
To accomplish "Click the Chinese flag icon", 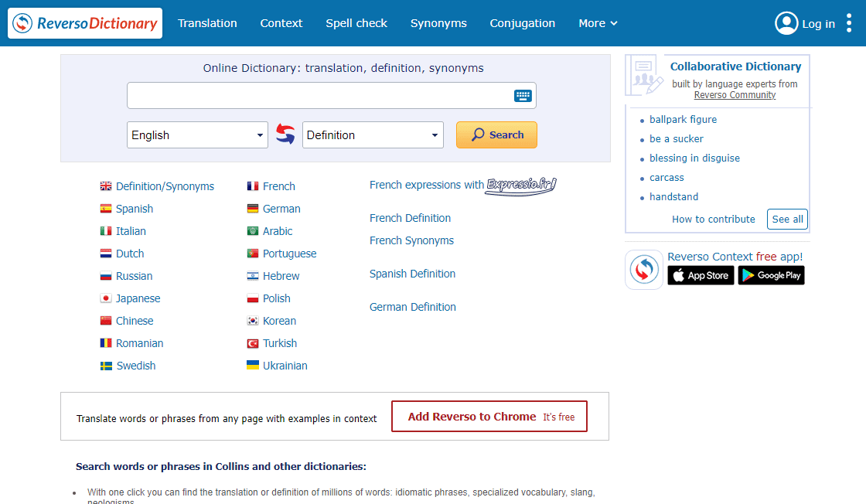I will 106,321.
